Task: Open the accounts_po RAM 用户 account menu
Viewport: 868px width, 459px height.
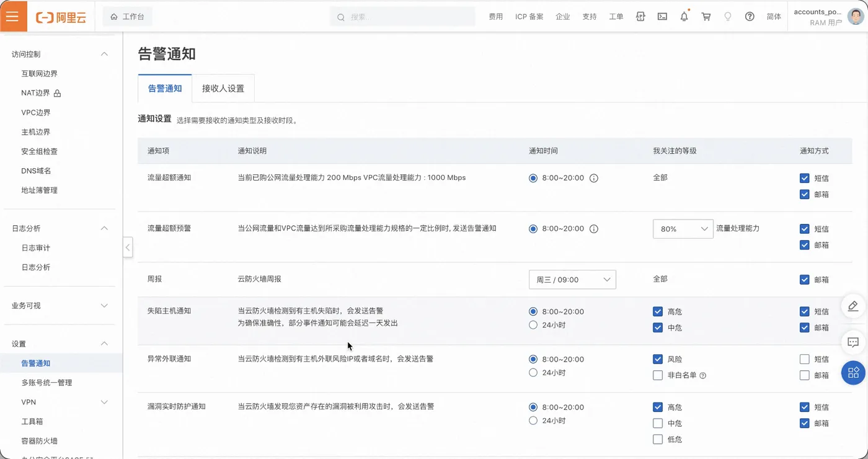Action: tap(828, 17)
